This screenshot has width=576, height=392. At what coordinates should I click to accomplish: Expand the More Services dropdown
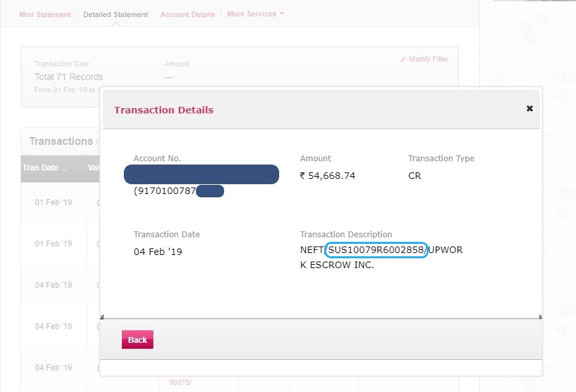point(252,14)
